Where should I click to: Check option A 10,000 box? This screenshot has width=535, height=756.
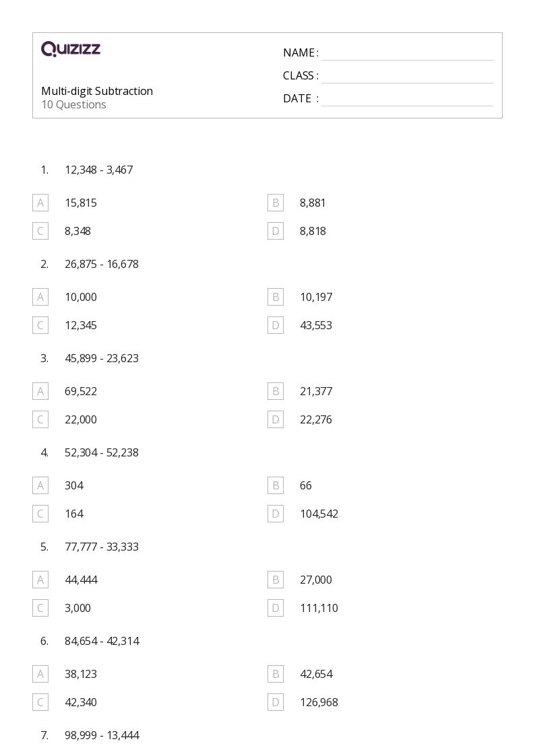40,297
